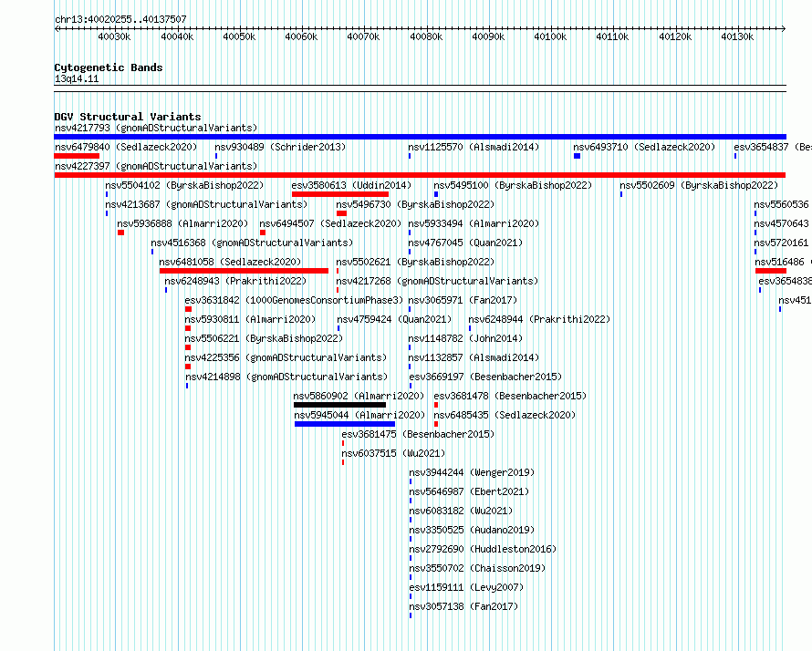Open nsv5945044 (Almarri2020) label

[x=359, y=415]
